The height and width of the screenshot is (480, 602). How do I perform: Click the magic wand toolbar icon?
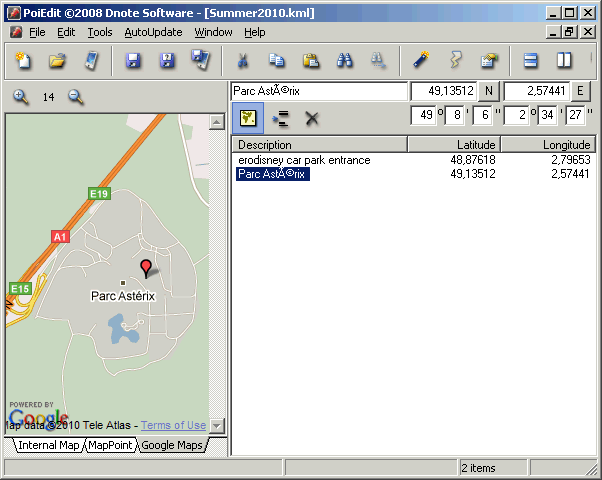click(421, 60)
